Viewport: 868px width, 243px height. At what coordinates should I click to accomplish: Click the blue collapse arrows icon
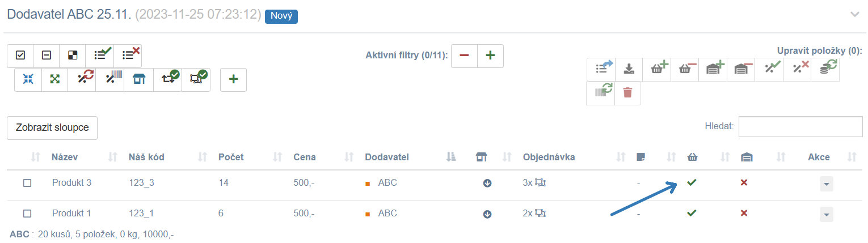click(x=28, y=79)
